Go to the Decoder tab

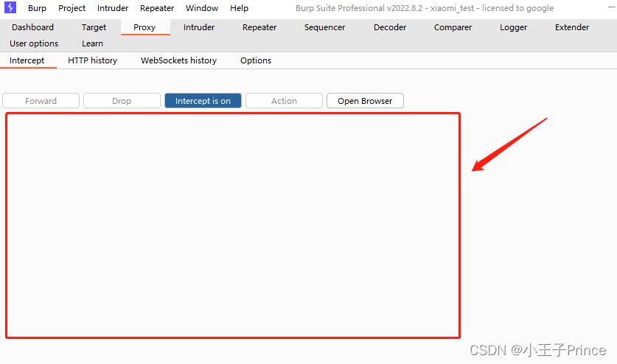390,27
